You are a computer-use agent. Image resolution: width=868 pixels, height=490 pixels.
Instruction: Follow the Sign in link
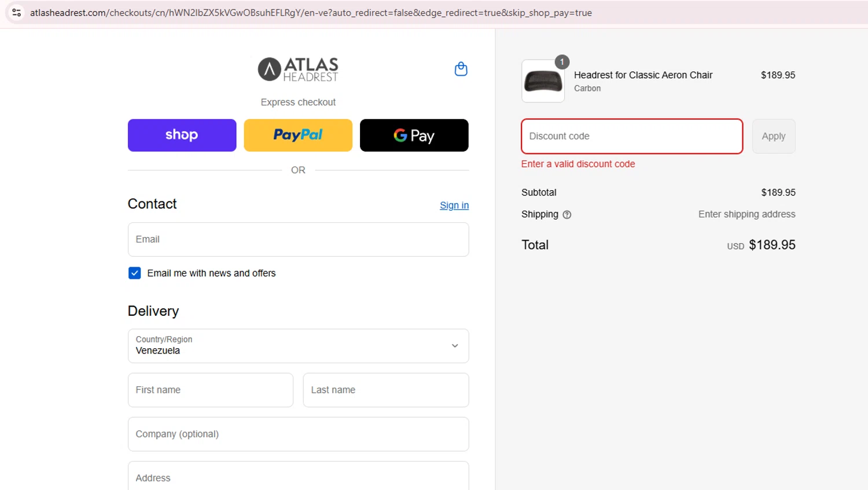(x=454, y=205)
